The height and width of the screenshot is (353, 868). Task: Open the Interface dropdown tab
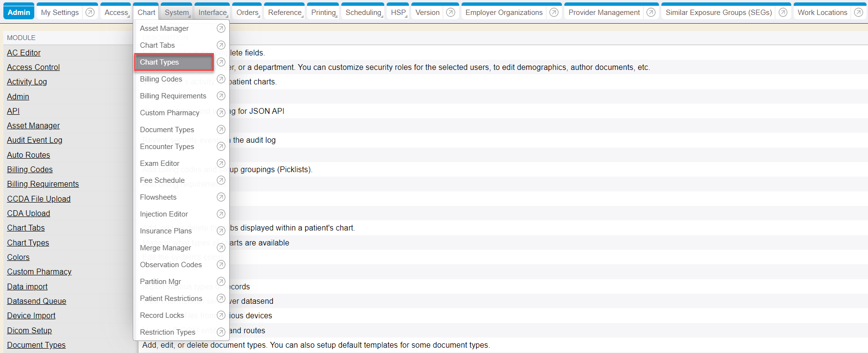pyautogui.click(x=212, y=13)
